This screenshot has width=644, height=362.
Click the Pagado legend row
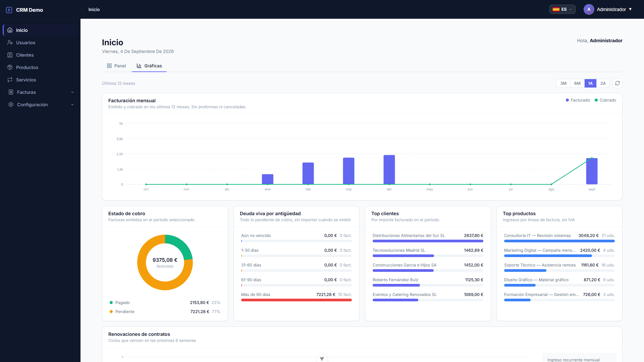(165, 303)
